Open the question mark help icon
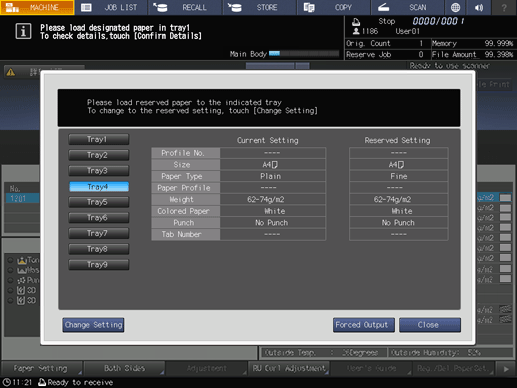Viewport: 517px width, 388px height. (504, 7)
